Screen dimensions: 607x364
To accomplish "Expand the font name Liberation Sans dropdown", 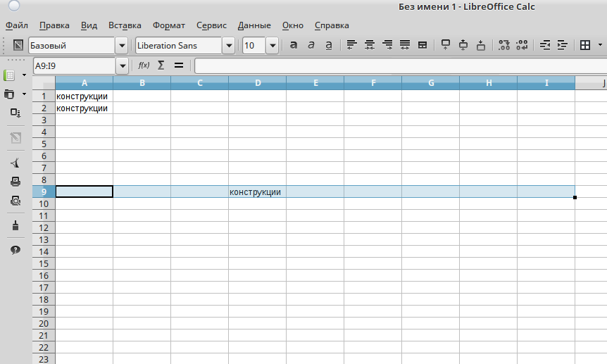I will [x=228, y=46].
